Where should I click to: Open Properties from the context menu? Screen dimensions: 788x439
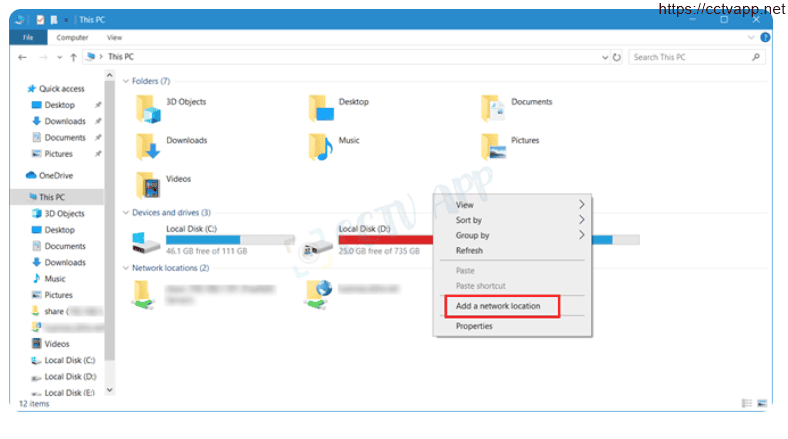tap(474, 326)
